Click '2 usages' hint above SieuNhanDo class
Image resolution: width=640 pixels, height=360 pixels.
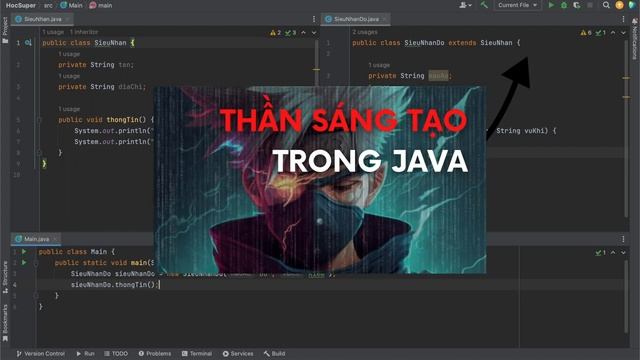[x=365, y=32]
